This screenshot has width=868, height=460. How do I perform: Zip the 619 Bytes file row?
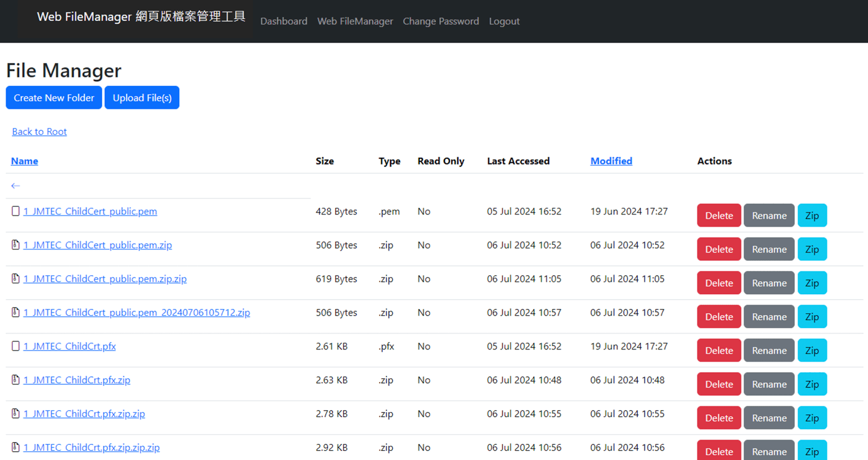click(812, 283)
